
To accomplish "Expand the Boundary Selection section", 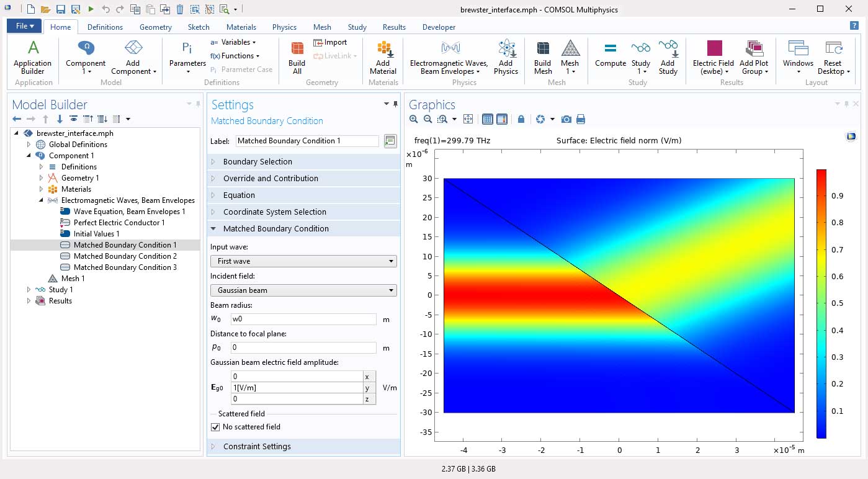I will coord(257,162).
